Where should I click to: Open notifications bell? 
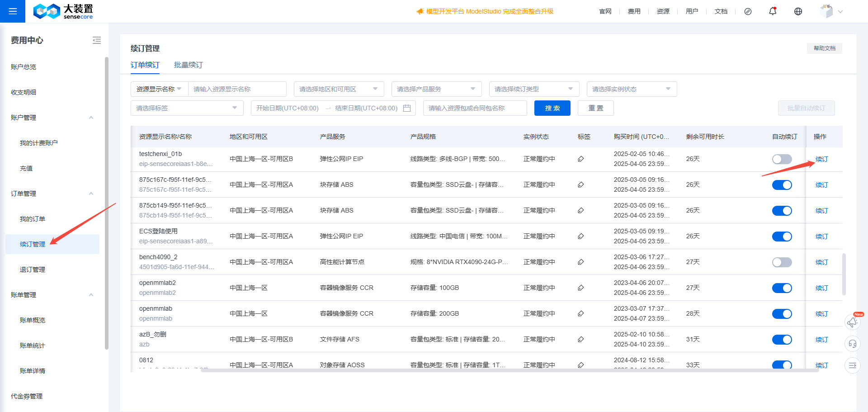[x=773, y=11]
